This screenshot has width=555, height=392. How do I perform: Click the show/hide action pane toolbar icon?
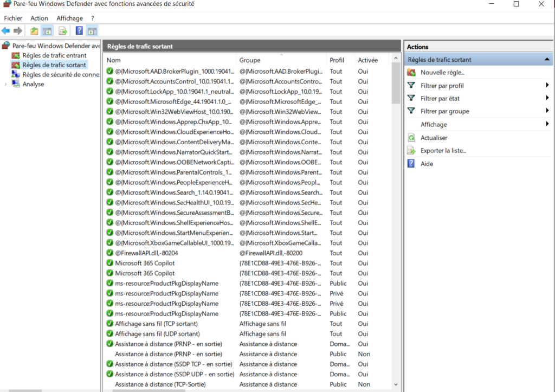point(92,31)
